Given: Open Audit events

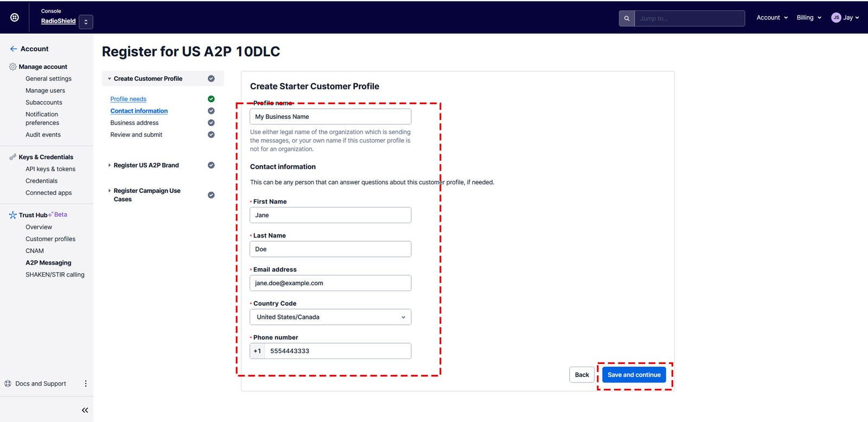Looking at the screenshot, I should point(43,135).
